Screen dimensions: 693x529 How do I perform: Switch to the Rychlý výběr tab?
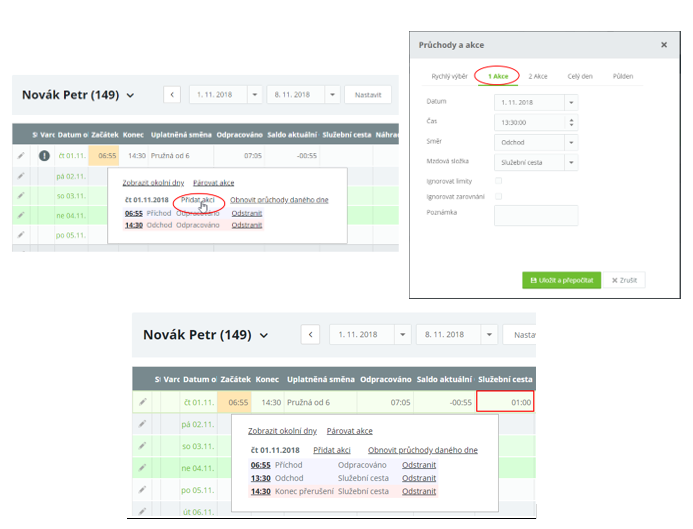(x=449, y=76)
